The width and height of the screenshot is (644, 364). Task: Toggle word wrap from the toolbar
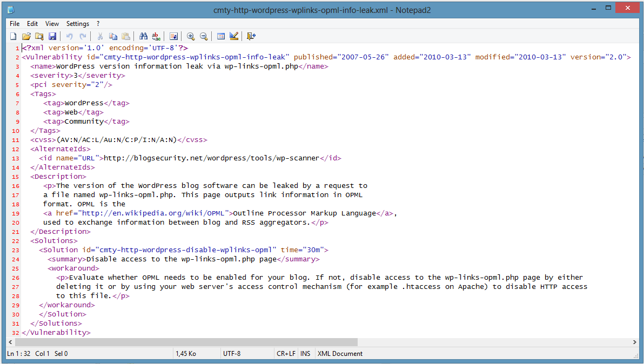(173, 36)
